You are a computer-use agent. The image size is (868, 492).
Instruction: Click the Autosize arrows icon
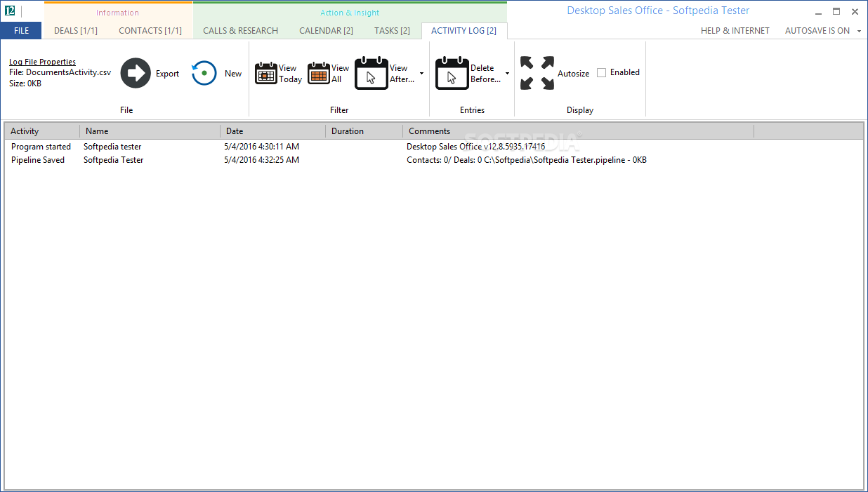537,73
